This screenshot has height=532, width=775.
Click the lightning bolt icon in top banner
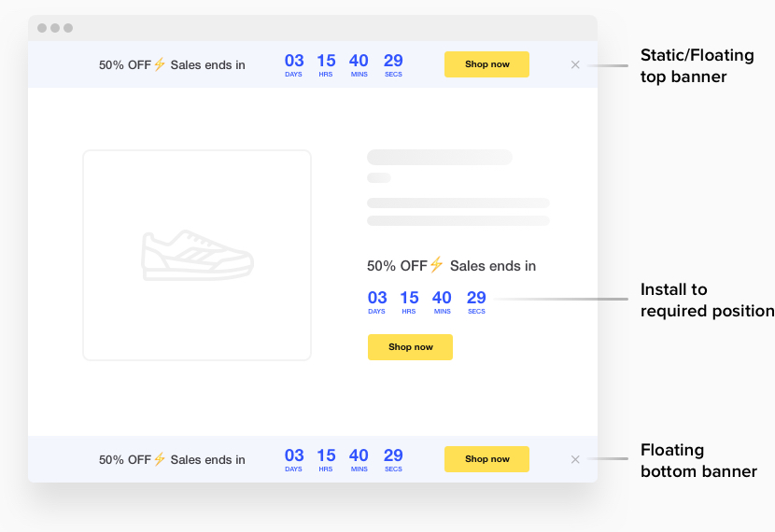click(x=160, y=64)
